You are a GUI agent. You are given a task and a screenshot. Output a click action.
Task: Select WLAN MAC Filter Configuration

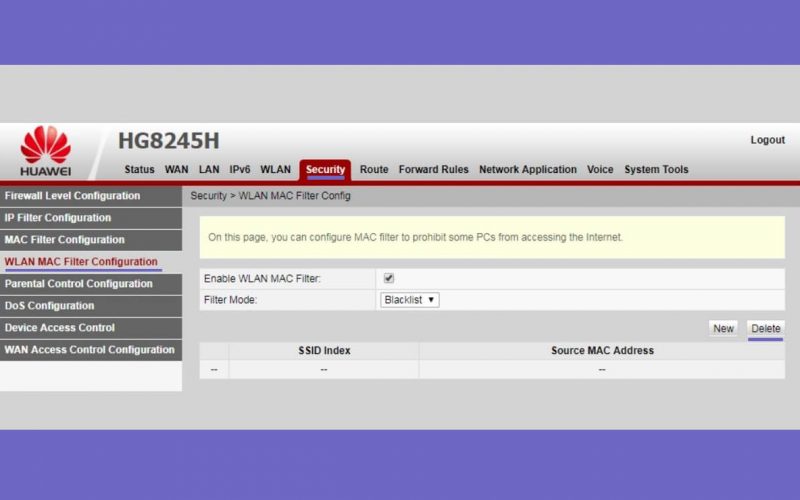(91, 262)
